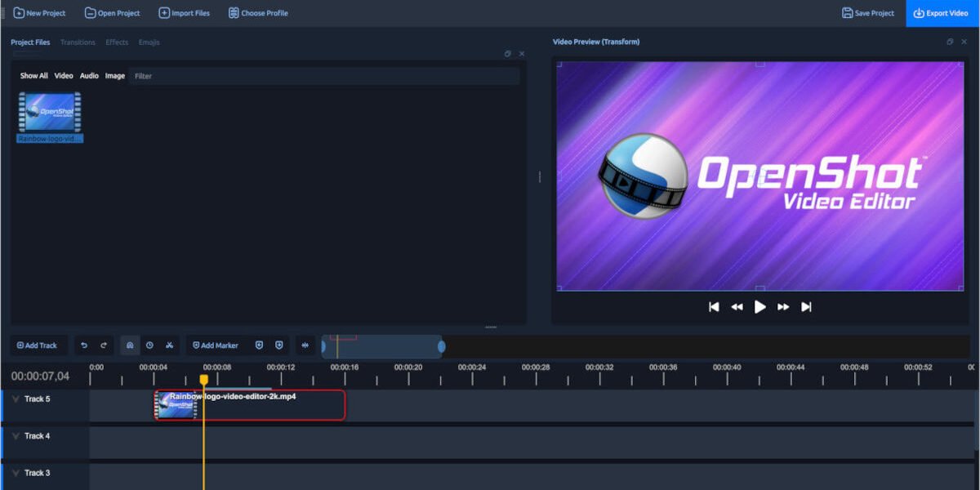Switch to the Project Files tab
This screenshot has height=490, width=980.
(30, 42)
